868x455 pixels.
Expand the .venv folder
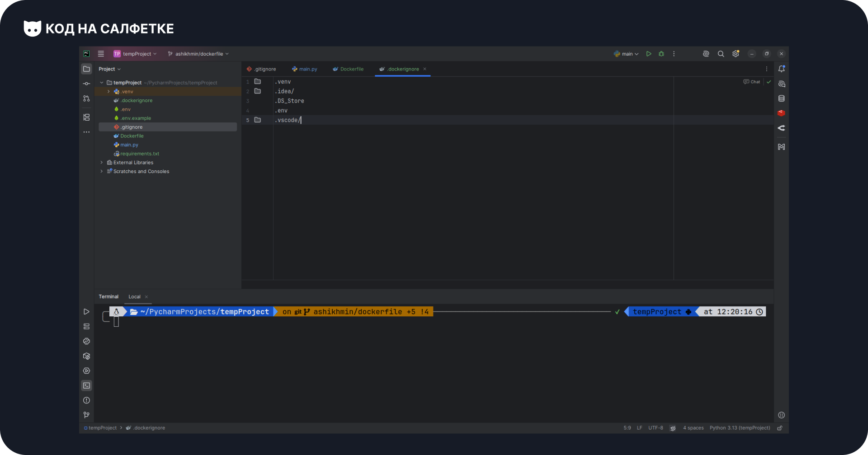[x=108, y=92]
